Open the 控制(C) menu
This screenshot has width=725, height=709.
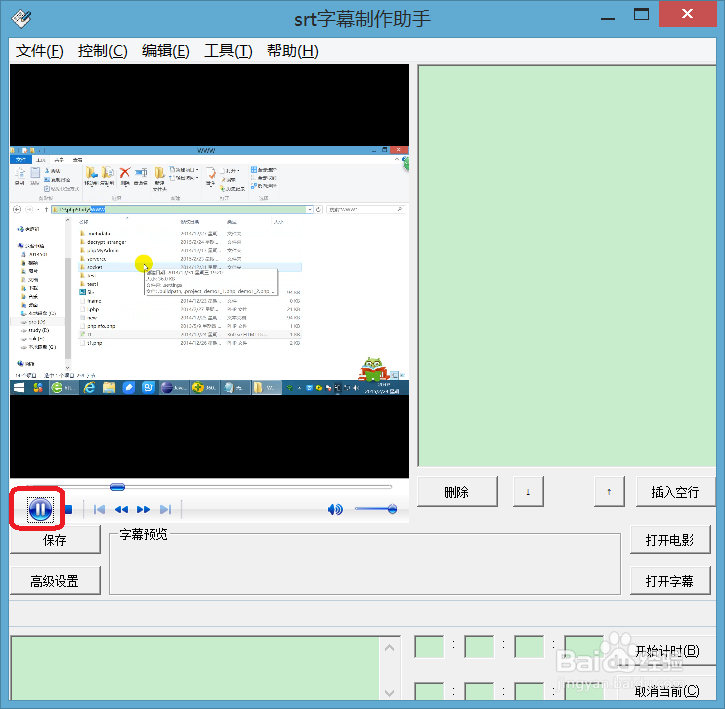click(103, 51)
